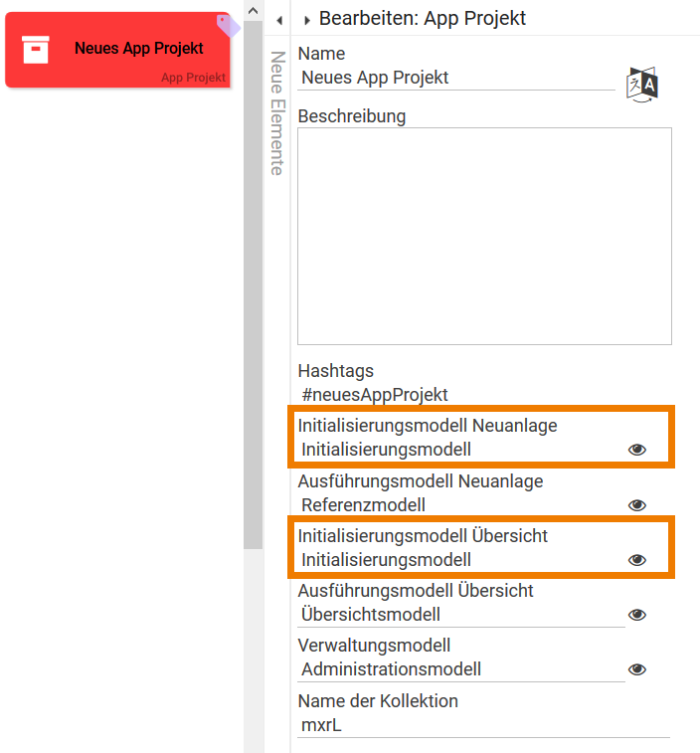View Initialisierungsmodell Übersicht using eye icon
Screen dimensions: 700x753
pos(637,560)
